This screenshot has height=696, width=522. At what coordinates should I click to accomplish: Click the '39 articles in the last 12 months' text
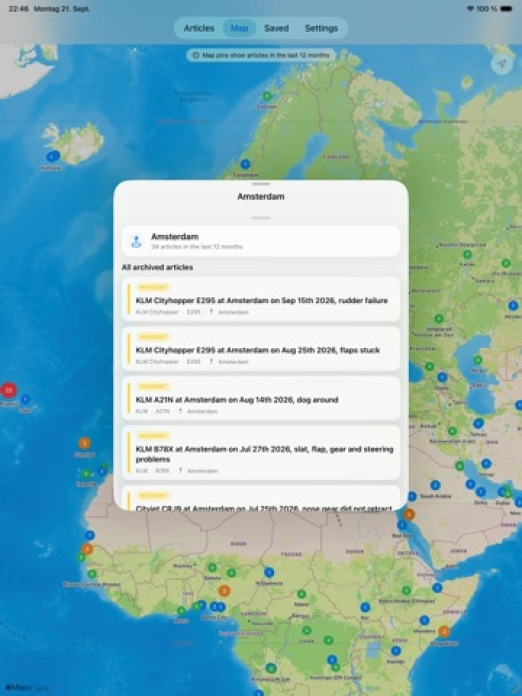197,246
